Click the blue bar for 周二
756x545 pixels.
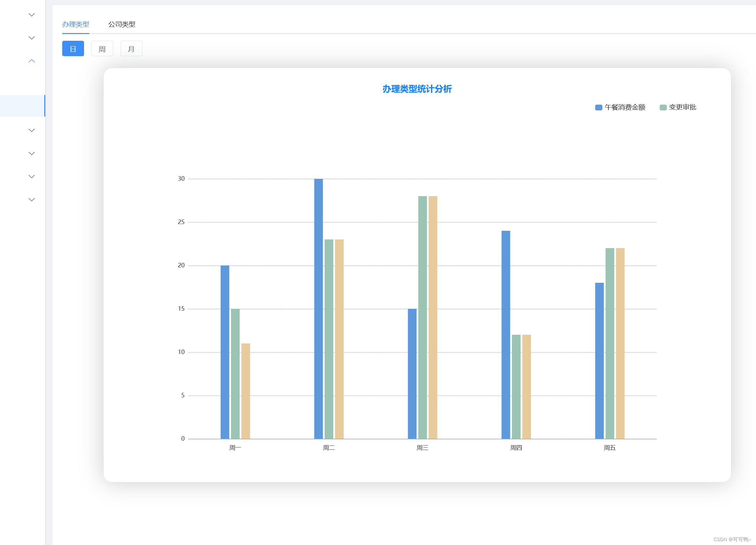tap(318, 309)
